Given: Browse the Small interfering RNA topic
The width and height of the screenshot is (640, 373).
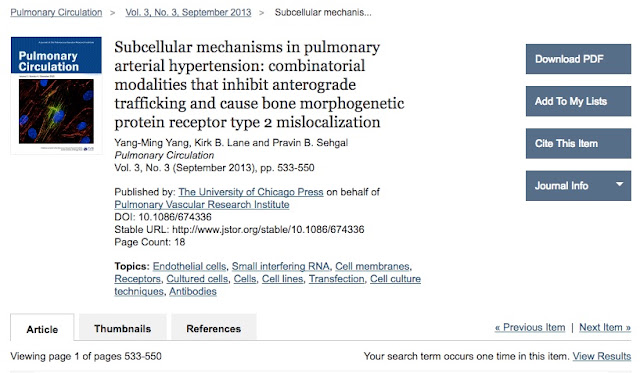Looking at the screenshot, I should tap(280, 266).
